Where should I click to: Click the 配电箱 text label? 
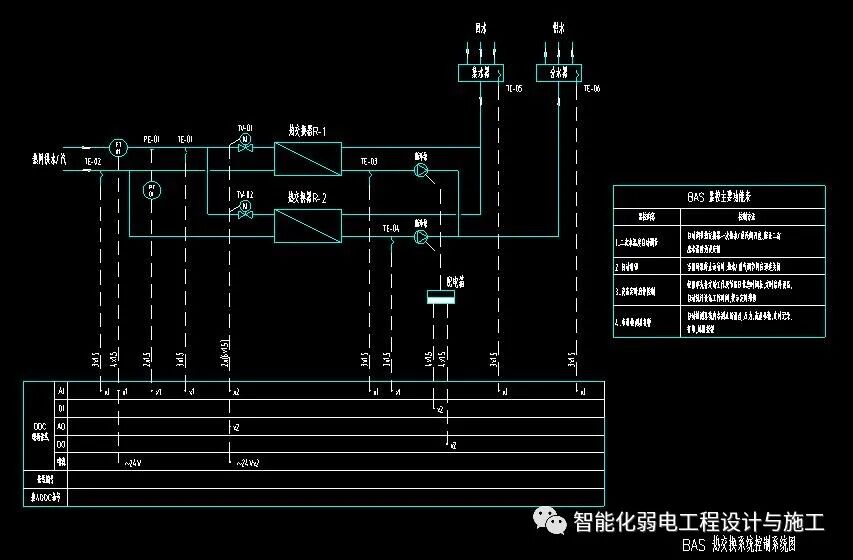[455, 282]
